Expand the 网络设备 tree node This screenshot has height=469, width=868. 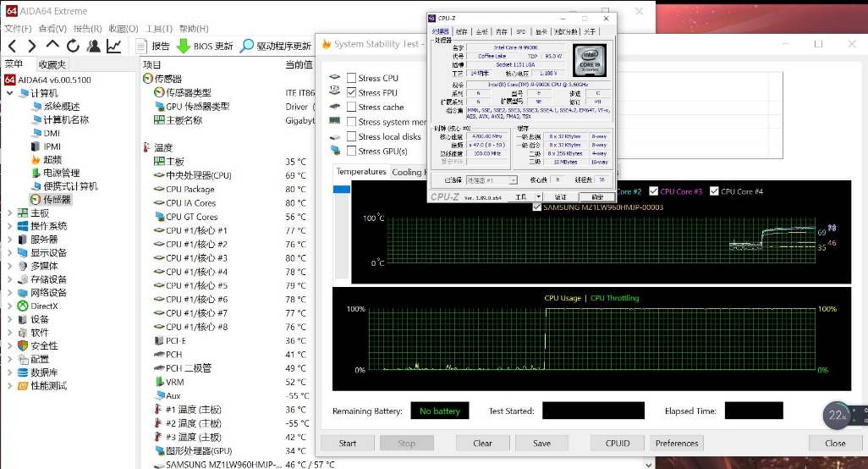tap(9, 292)
